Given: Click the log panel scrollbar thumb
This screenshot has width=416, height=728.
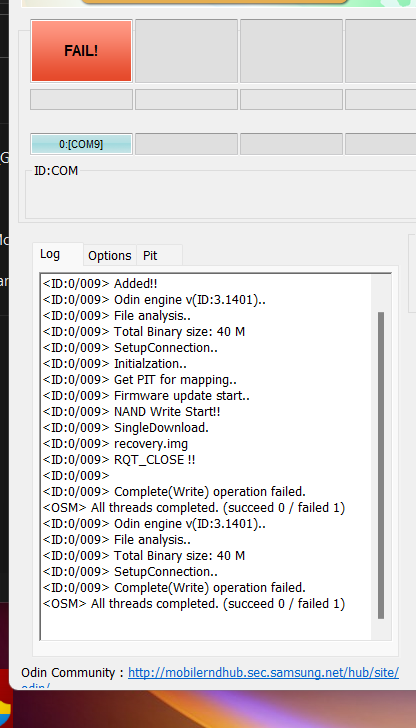Looking at the screenshot, I should click(x=381, y=465).
